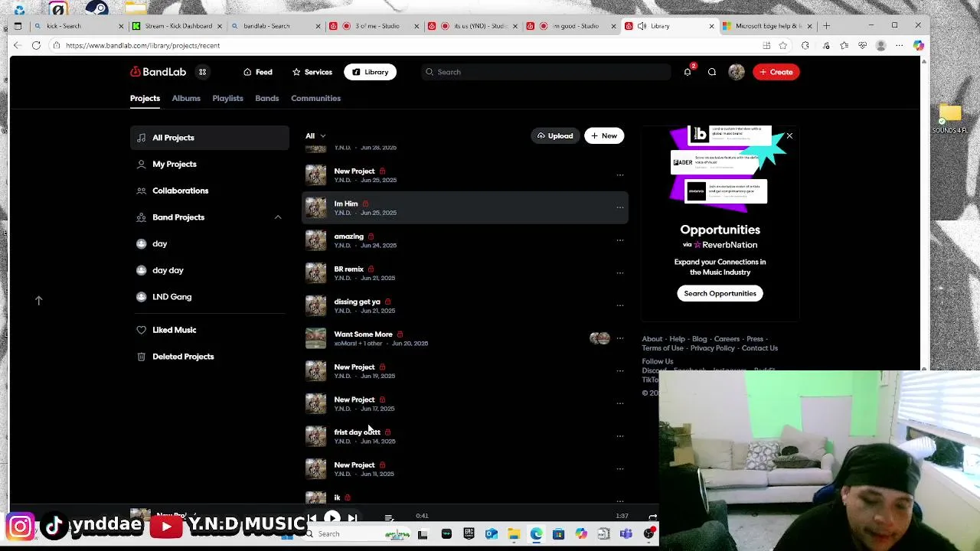Screen dimensions: 980x551
Task: Open the three-dot menu for Im Him
Action: tap(620, 207)
